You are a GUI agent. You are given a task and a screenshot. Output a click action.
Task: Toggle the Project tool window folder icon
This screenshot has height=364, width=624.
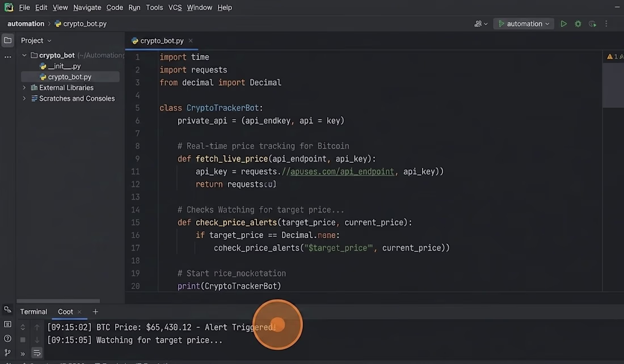click(7, 40)
